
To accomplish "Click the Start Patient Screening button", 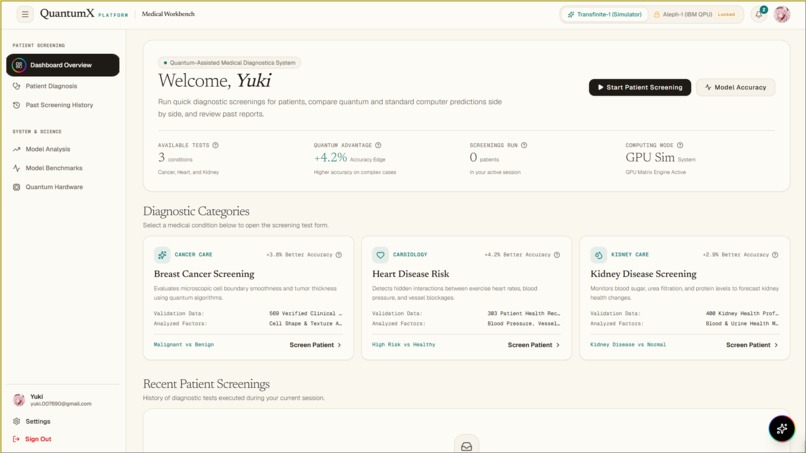I will coord(639,87).
